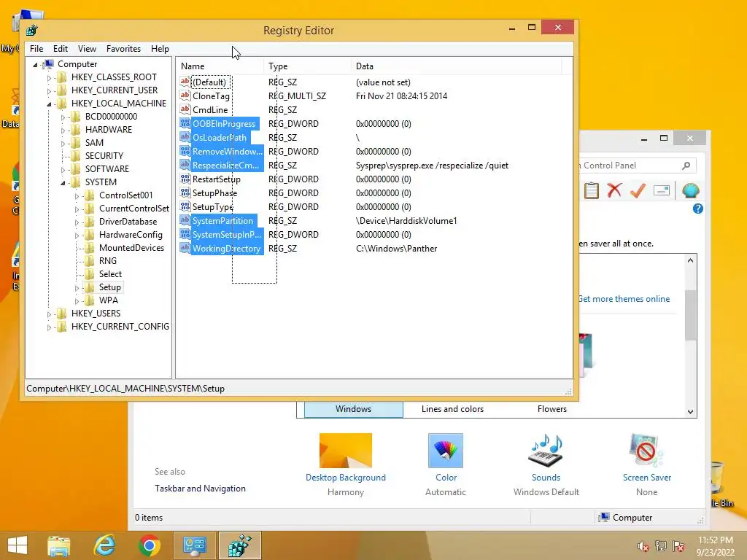Expand the HKEY_CLASSES_ROOT key

click(x=49, y=77)
